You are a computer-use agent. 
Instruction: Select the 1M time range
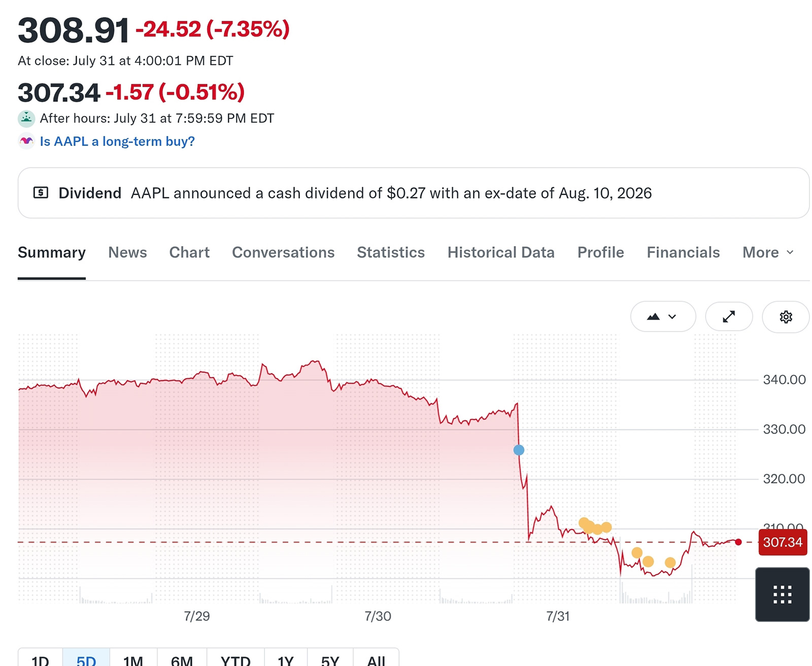pyautogui.click(x=133, y=660)
